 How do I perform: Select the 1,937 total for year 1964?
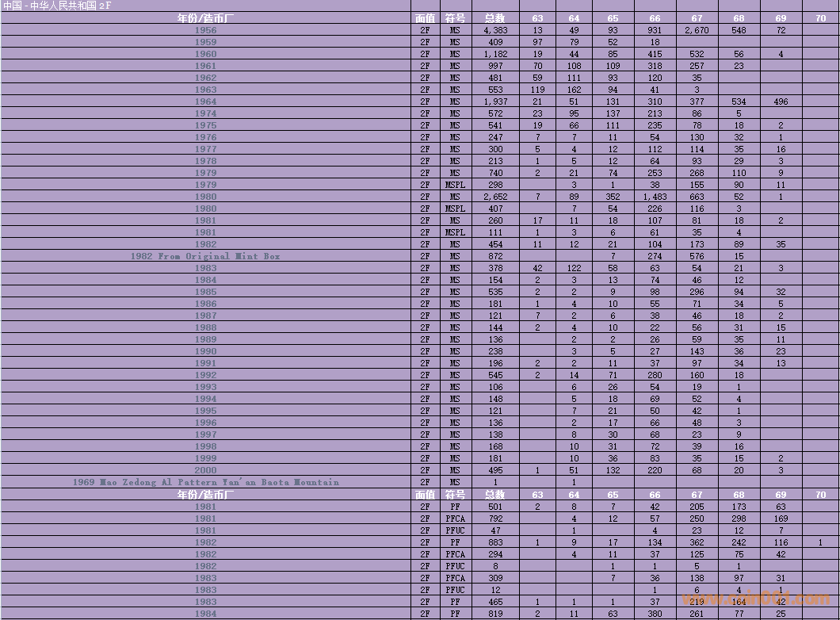[x=495, y=101]
